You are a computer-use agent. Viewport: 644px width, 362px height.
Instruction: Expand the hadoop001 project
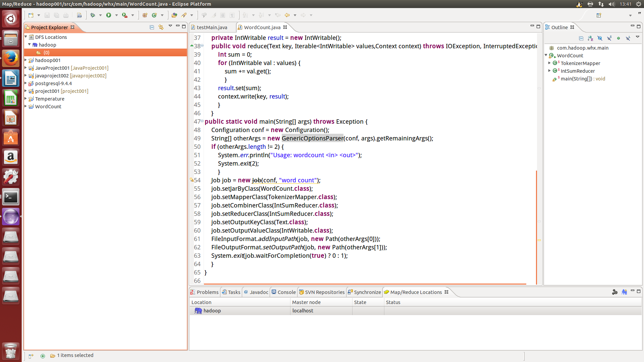click(26, 60)
